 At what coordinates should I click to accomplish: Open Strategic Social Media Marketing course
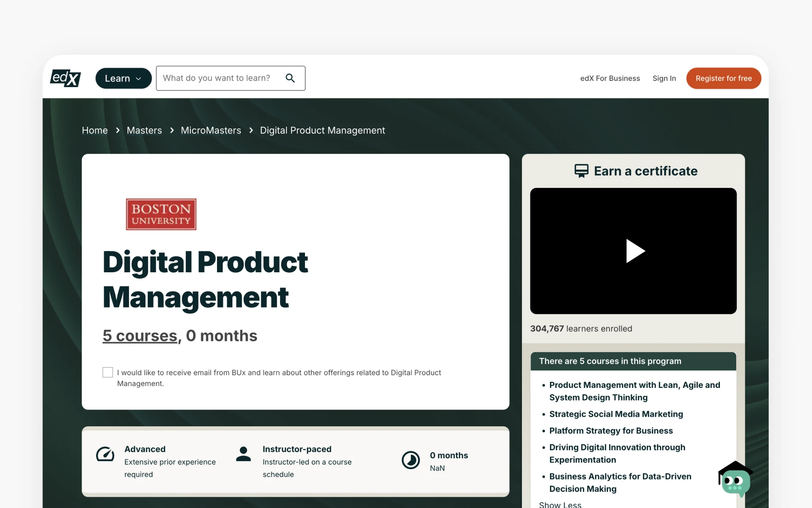[616, 414]
